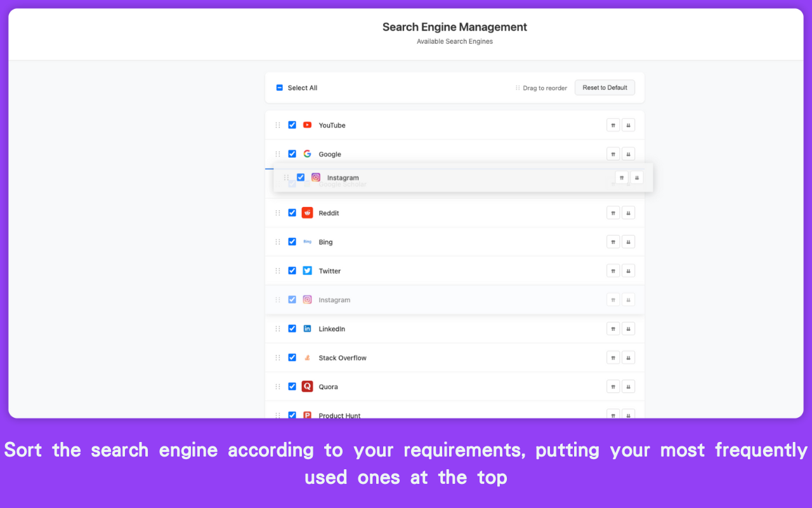This screenshot has height=508, width=812.
Task: Push Twitter to the bottom of list
Action: tap(628, 271)
